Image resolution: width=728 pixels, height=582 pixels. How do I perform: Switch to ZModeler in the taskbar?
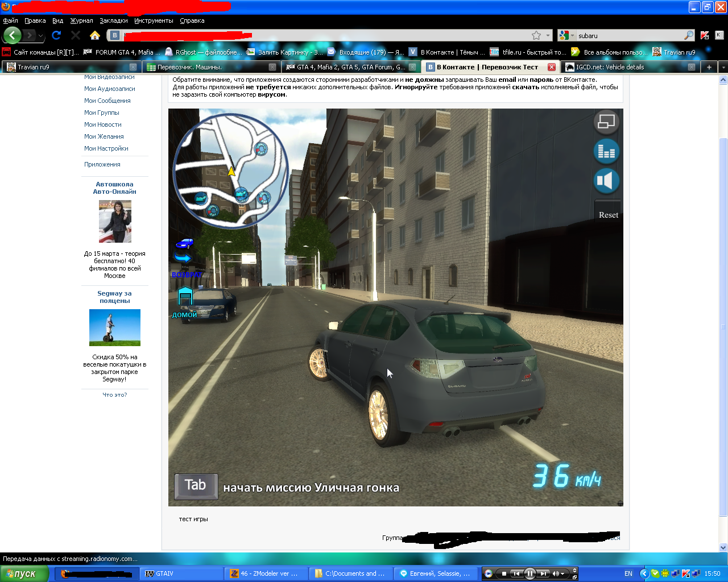coord(266,573)
